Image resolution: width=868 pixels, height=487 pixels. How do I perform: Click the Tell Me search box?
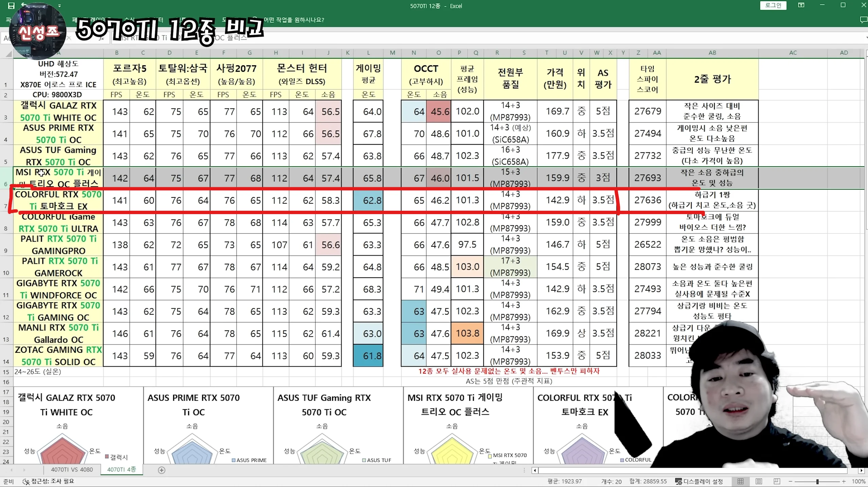click(293, 20)
